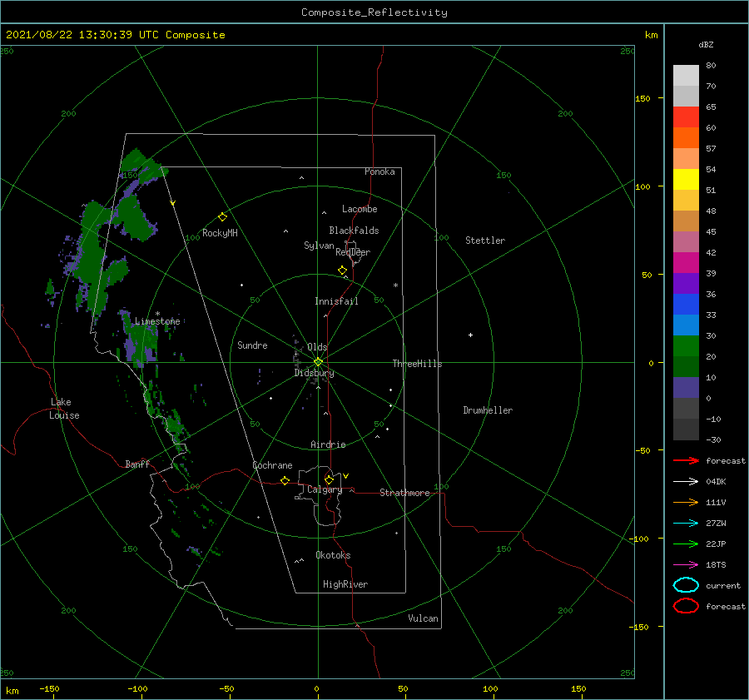Click the Lake Louise label
The width and height of the screenshot is (749, 700).
(64, 409)
